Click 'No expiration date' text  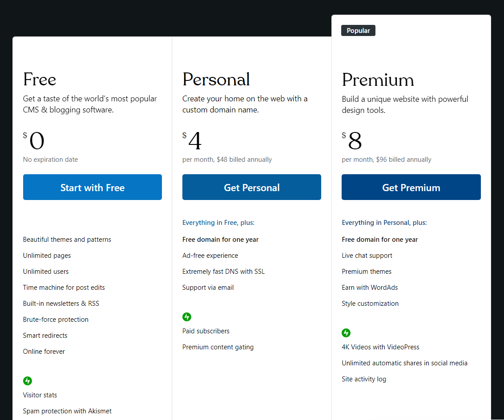(x=50, y=160)
